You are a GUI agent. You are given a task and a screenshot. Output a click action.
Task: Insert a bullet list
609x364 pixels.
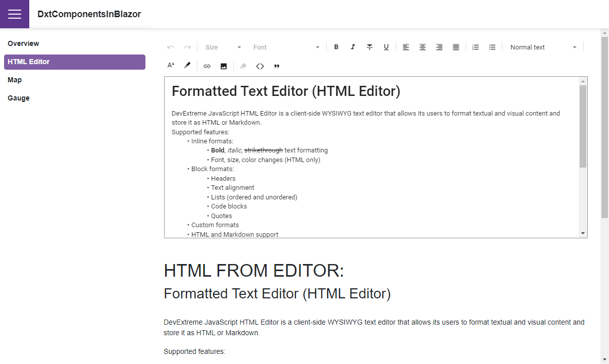(x=492, y=47)
